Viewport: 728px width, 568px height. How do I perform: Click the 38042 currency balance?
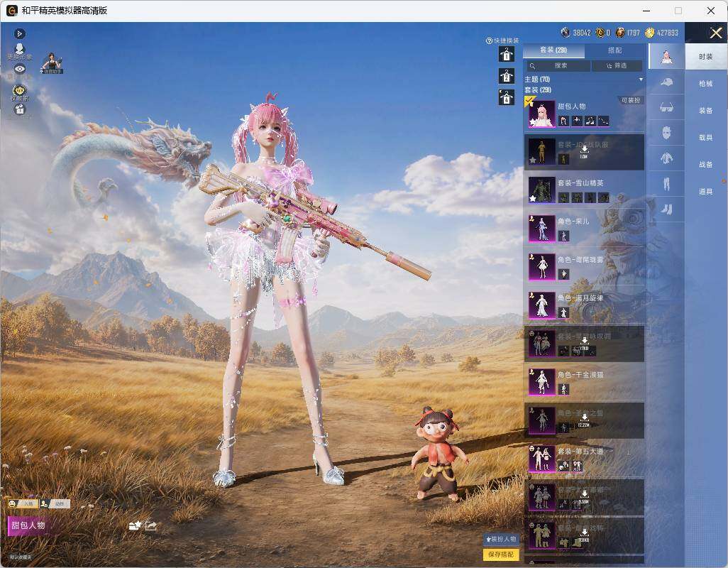(576, 33)
